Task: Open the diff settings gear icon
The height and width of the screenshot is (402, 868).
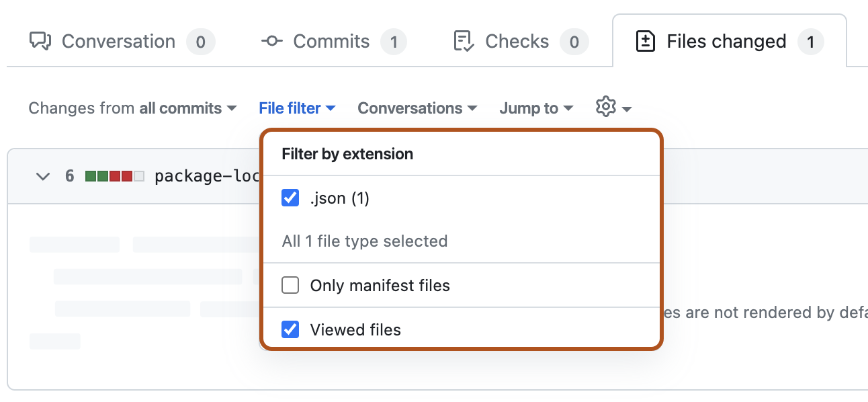Action: (605, 106)
